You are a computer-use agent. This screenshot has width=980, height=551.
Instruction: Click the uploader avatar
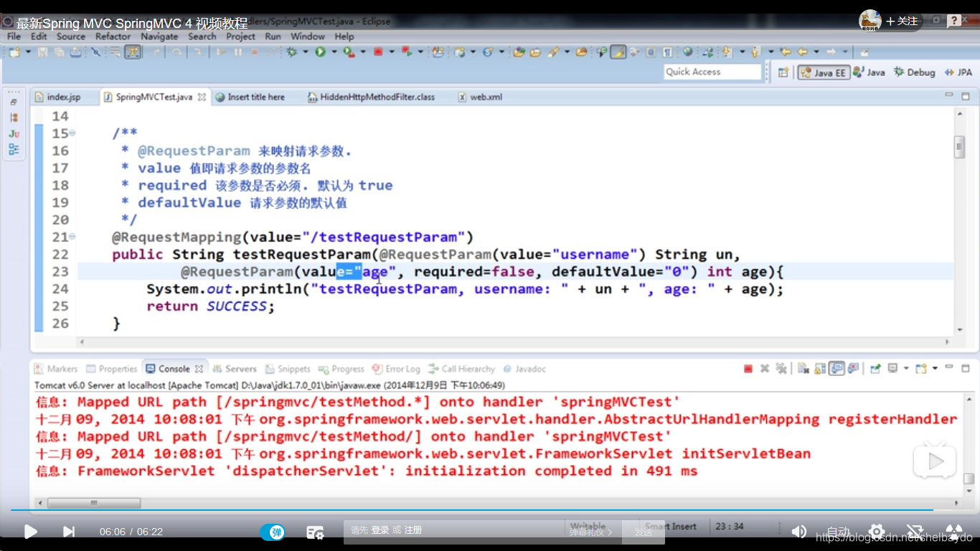(x=870, y=21)
